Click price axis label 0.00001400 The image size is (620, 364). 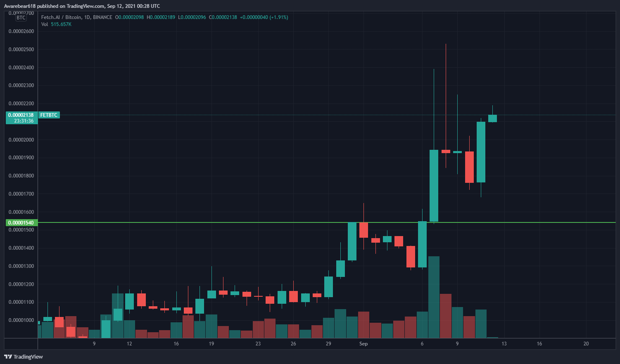click(21, 248)
